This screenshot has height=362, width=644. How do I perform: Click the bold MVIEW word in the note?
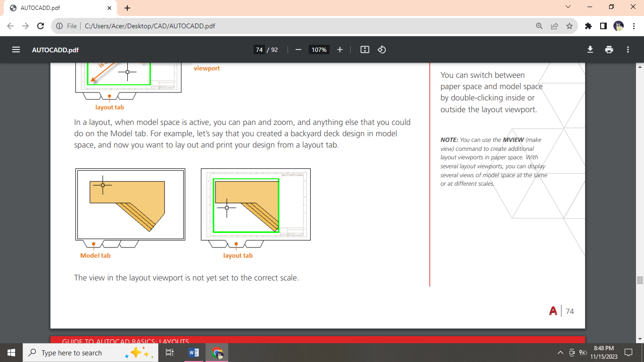pyautogui.click(x=513, y=140)
